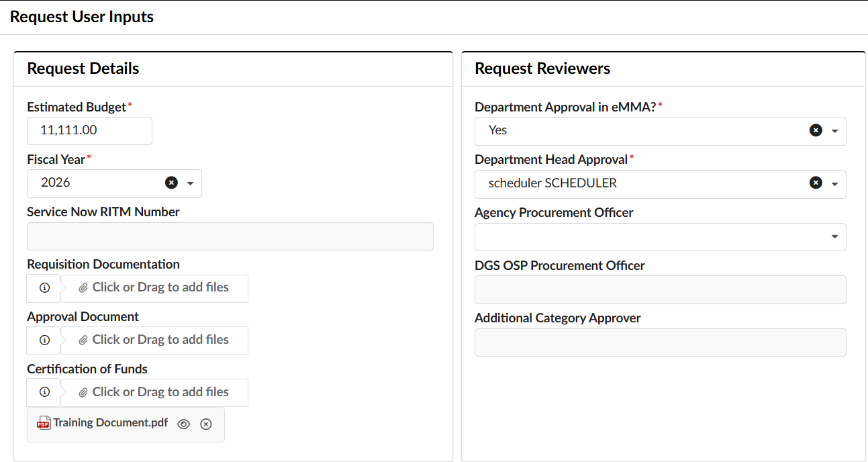Expand Department Approval in eMMA dropdown

tap(834, 131)
